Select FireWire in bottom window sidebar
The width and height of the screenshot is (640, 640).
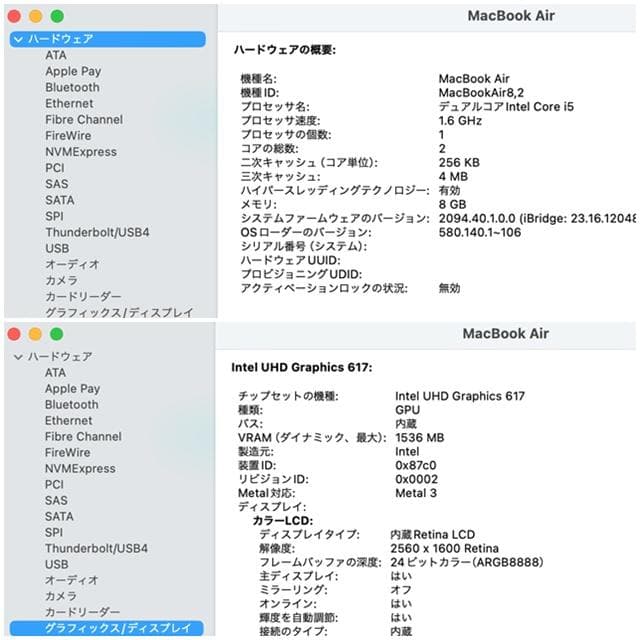pos(68,452)
